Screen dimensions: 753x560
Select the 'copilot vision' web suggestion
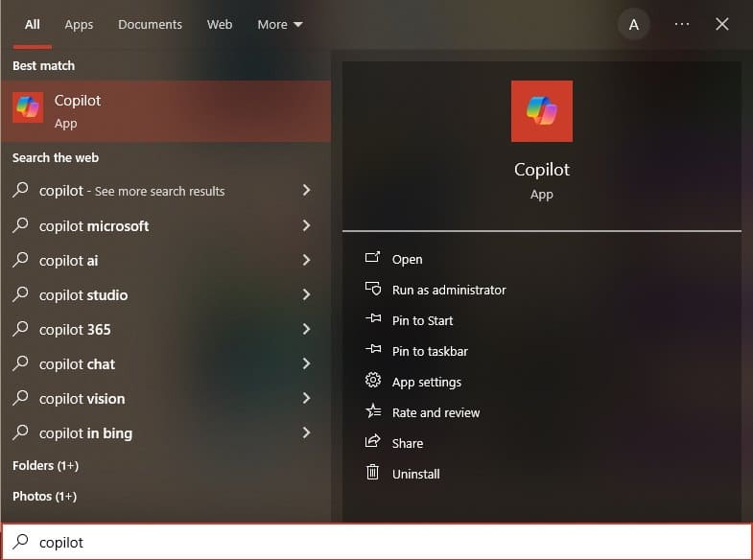click(82, 399)
